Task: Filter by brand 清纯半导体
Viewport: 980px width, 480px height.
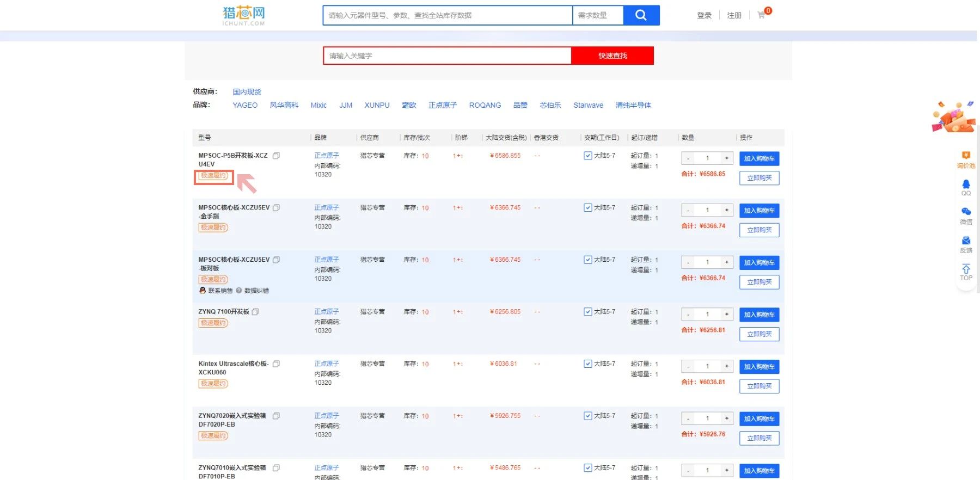Action: click(x=633, y=105)
